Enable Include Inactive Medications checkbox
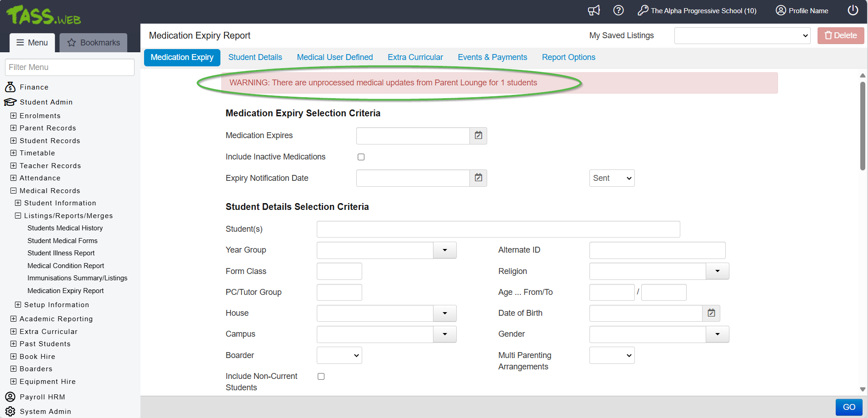Image resolution: width=868 pixels, height=418 pixels. tap(361, 157)
